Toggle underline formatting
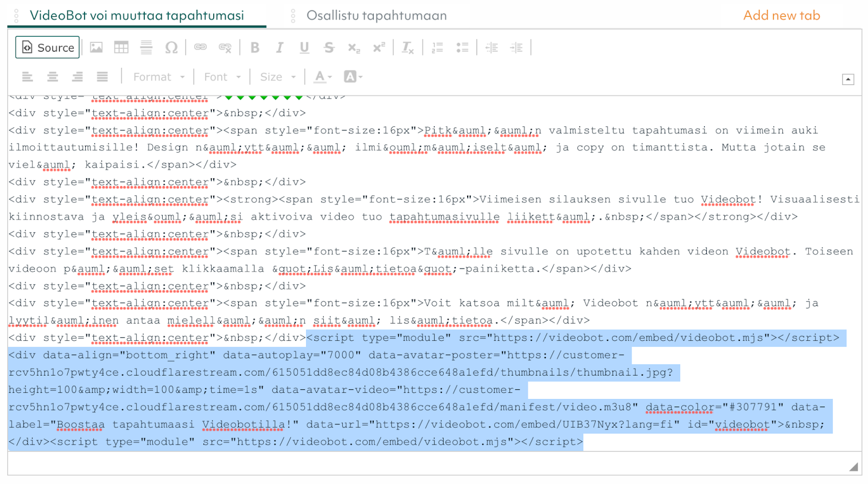The height and width of the screenshot is (484, 868). click(x=304, y=48)
